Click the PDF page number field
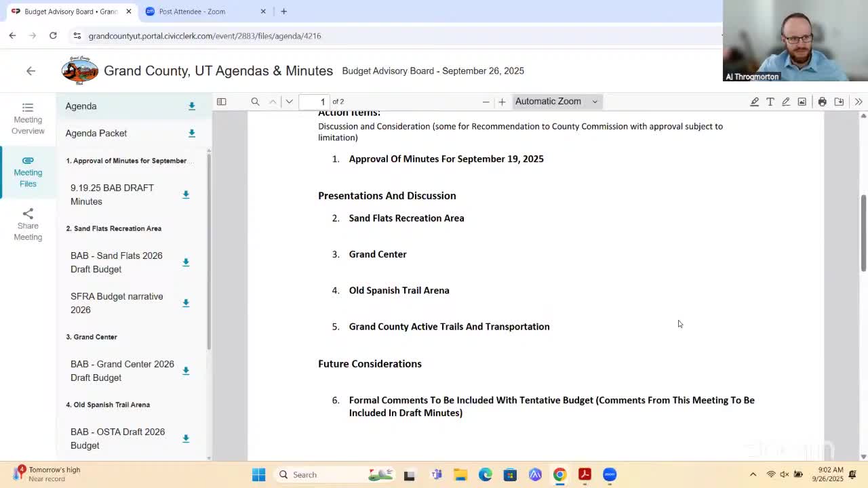The image size is (868, 488). pyautogui.click(x=315, y=102)
